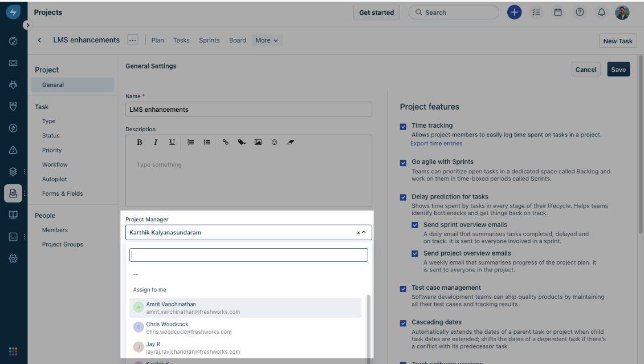Viewport: 644px width, 364px height.
Task: Open Export time entries link
Action: [x=436, y=144]
